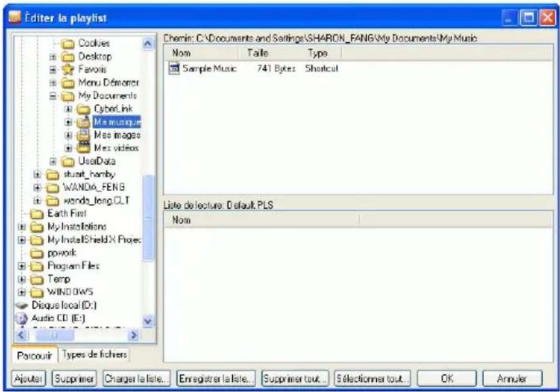Click the stuart_hamby folder icon
The width and height of the screenshot is (560, 392).
53,175
